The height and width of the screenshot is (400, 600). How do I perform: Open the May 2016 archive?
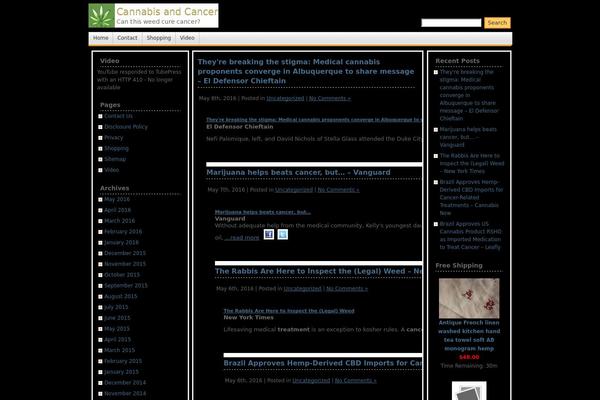coord(117,199)
